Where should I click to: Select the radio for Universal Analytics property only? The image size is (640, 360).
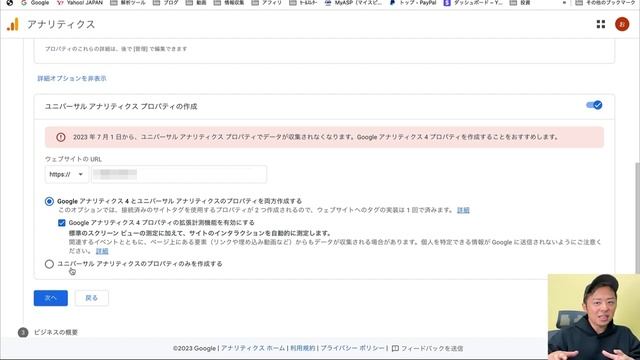click(49, 264)
